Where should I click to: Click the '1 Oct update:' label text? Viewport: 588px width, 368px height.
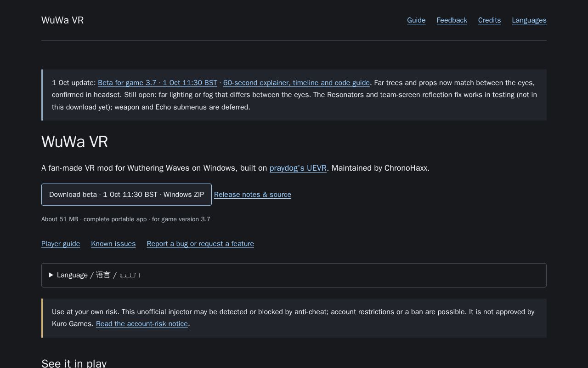(74, 83)
